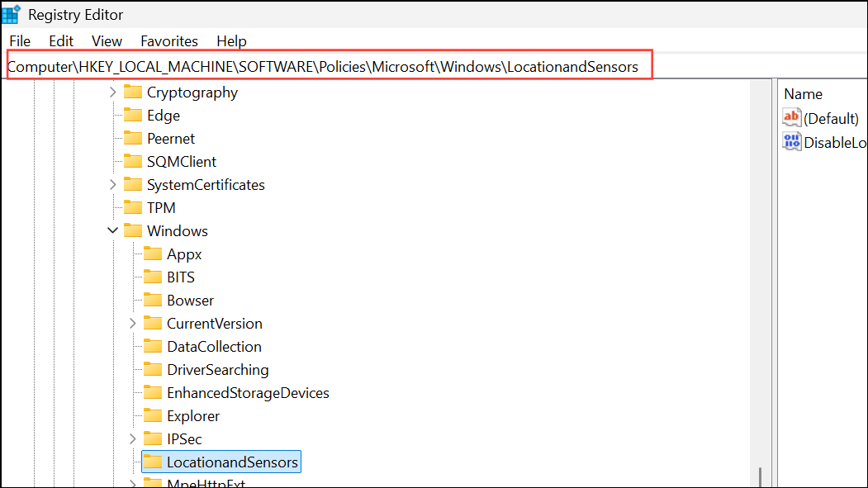Click the DriverSearching folder icon

coord(153,369)
